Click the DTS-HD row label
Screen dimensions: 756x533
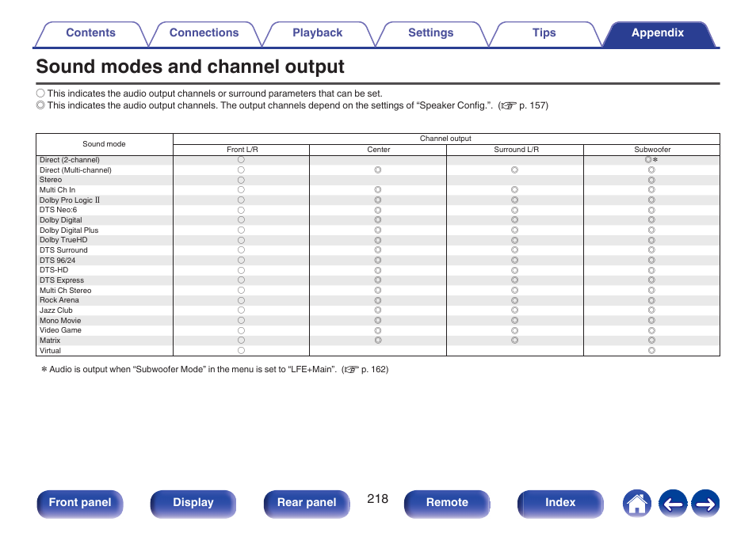pyautogui.click(x=54, y=270)
